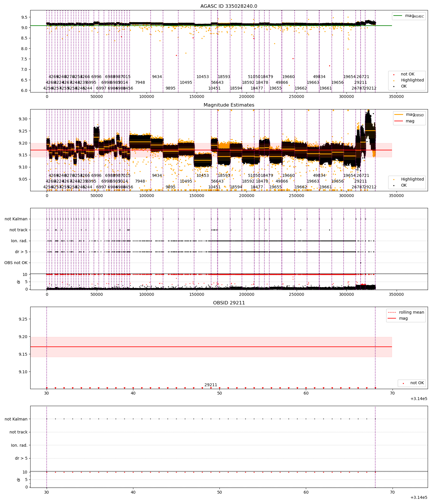The height and width of the screenshot is (504, 432).
Task: Click the '+3.14e5' offset under bottom panel
Action: 419,498
